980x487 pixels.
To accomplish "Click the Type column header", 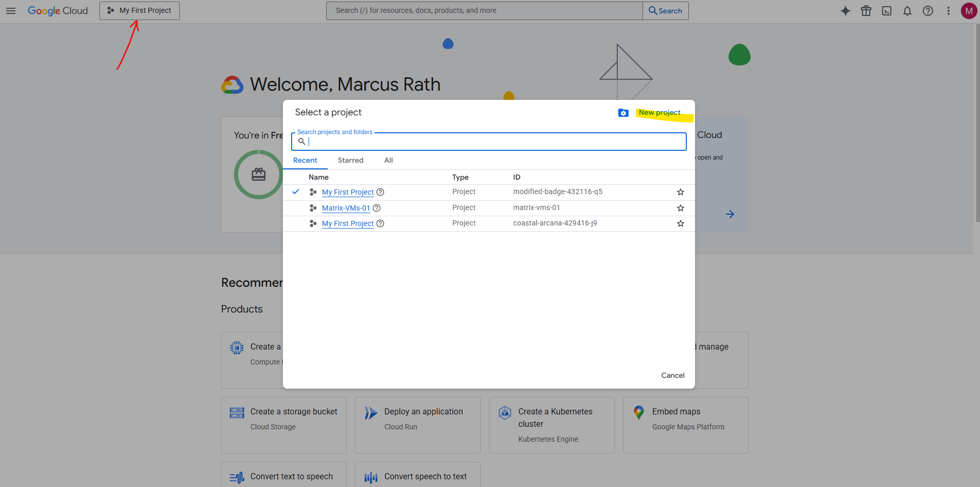I will point(460,177).
